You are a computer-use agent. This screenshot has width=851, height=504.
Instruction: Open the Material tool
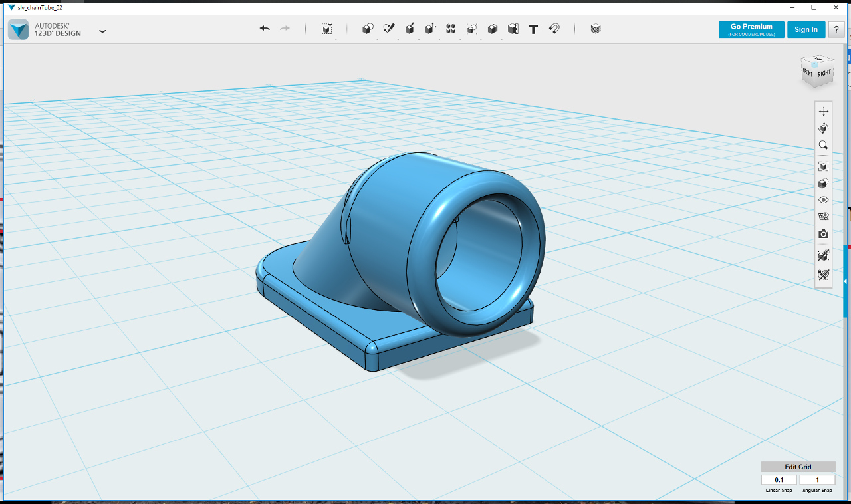[x=596, y=29]
